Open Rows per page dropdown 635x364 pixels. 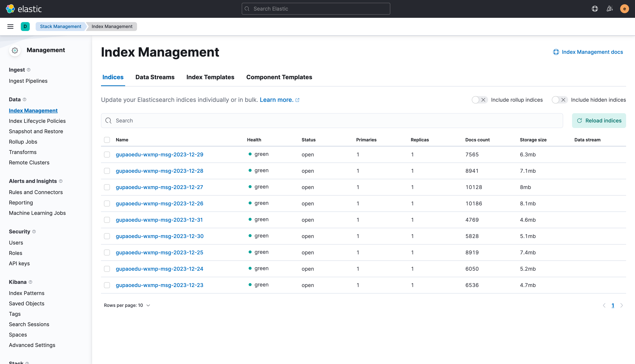tap(127, 305)
